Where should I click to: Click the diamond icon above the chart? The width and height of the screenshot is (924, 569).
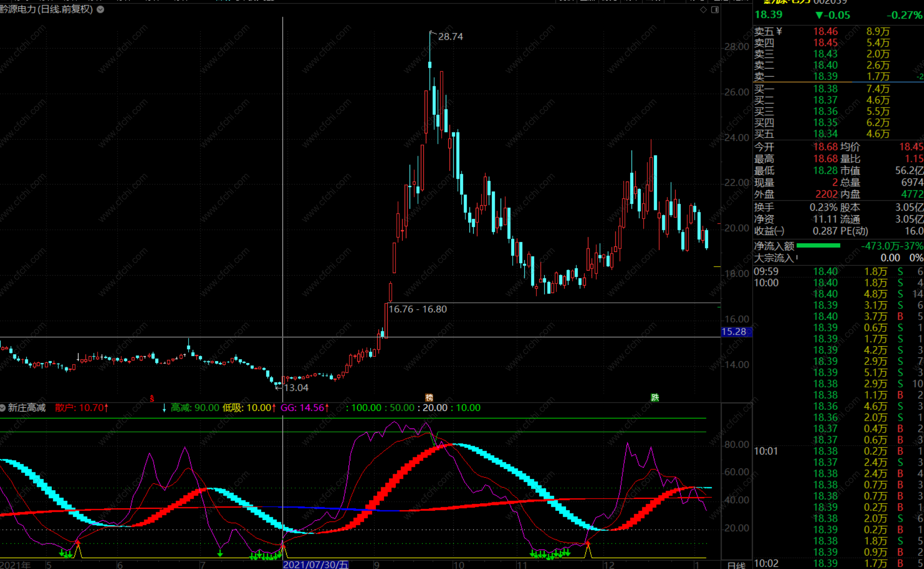(703, 10)
